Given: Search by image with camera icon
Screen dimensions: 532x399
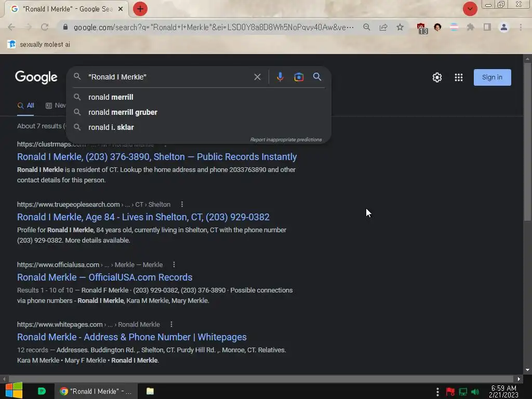Looking at the screenshot, I should pos(299,77).
